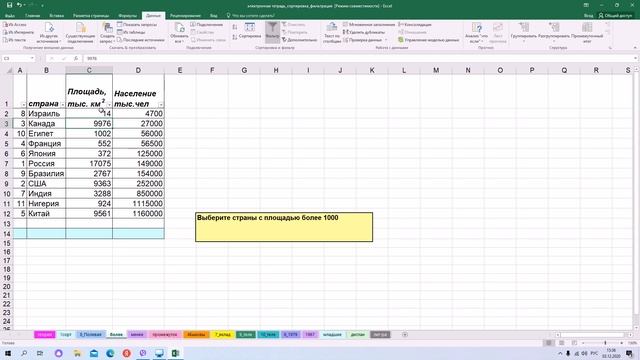Click the Общий доступ button

(615, 16)
